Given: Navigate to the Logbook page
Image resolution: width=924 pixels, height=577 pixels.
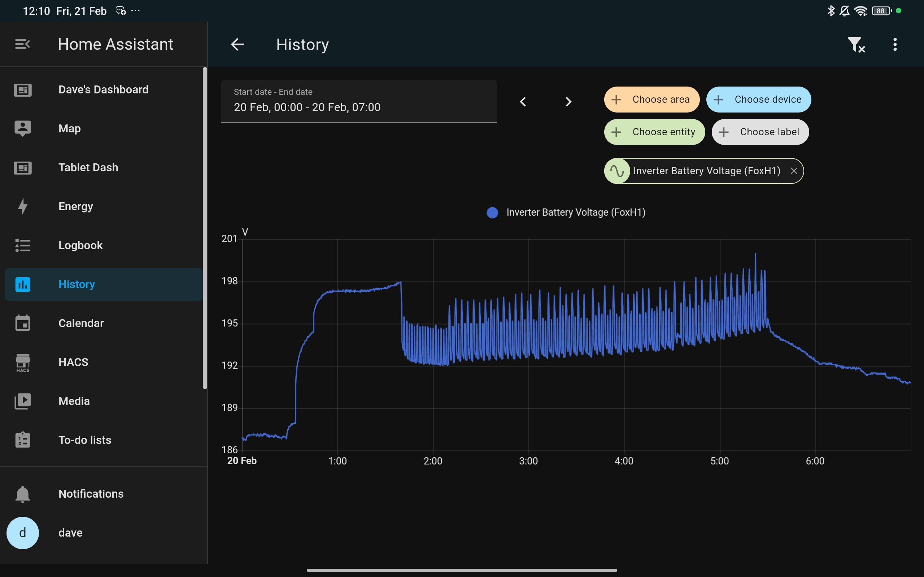Looking at the screenshot, I should click(80, 245).
